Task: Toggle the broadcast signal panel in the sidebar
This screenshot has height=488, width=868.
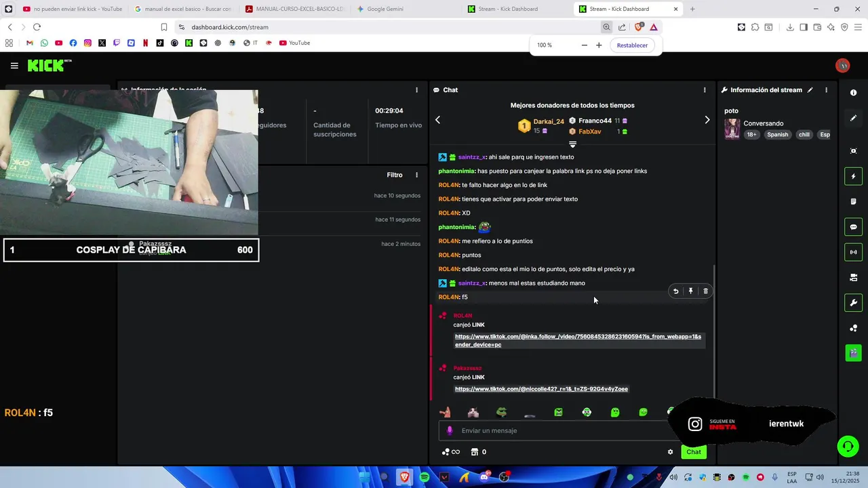Action: tap(853, 252)
